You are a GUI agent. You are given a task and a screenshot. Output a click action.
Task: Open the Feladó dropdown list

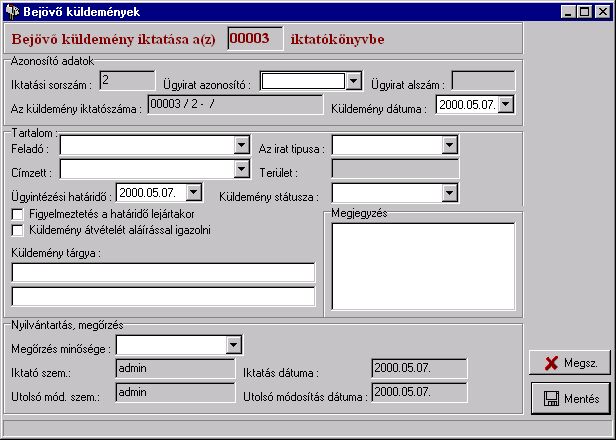coord(240,145)
